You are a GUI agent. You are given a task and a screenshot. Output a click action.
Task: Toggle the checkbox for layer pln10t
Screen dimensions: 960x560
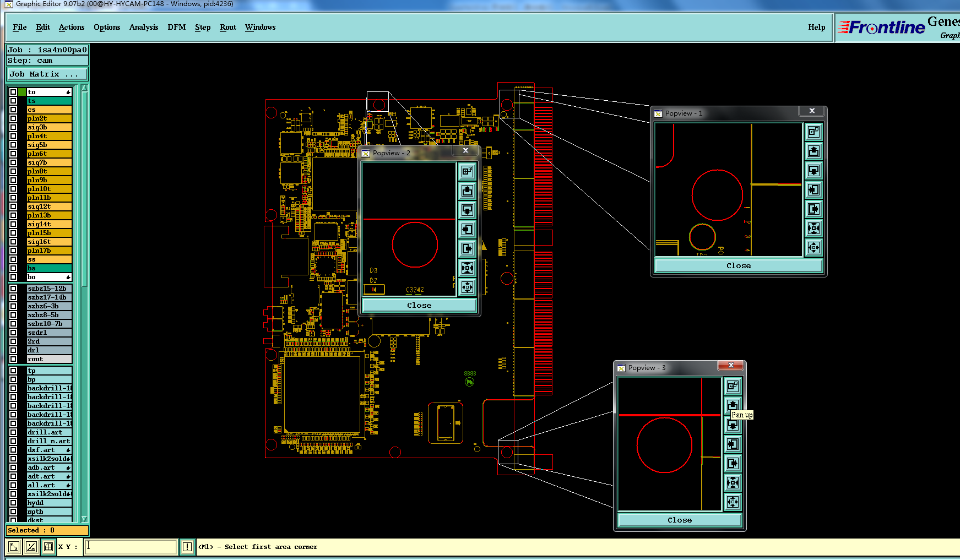coord(13,189)
